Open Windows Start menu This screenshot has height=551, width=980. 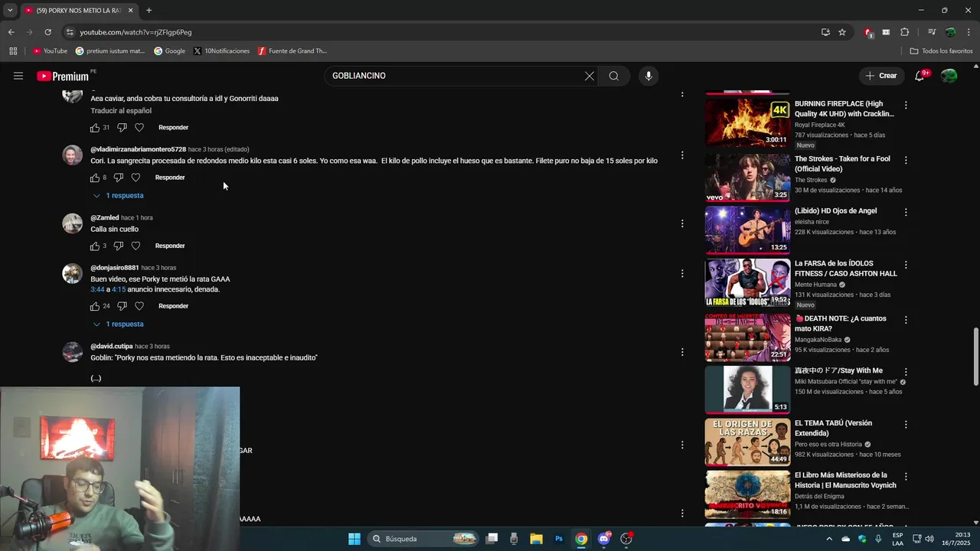pos(354,539)
